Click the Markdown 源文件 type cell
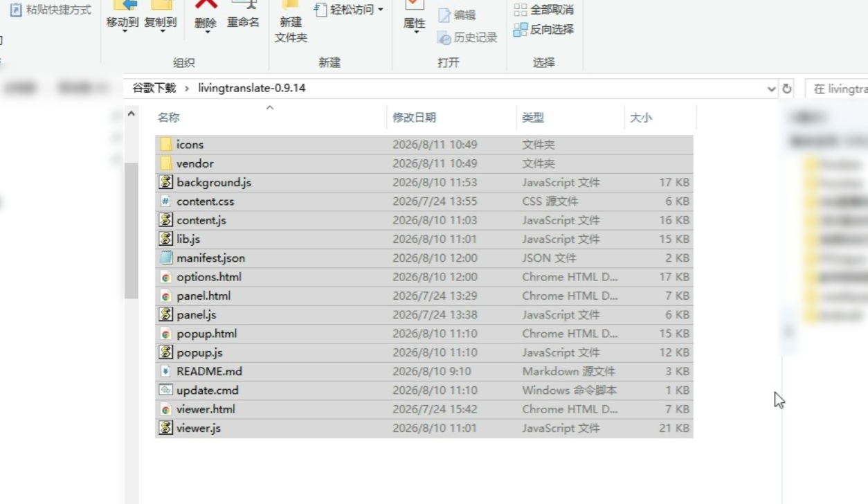Image resolution: width=868 pixels, height=504 pixels. [x=568, y=371]
